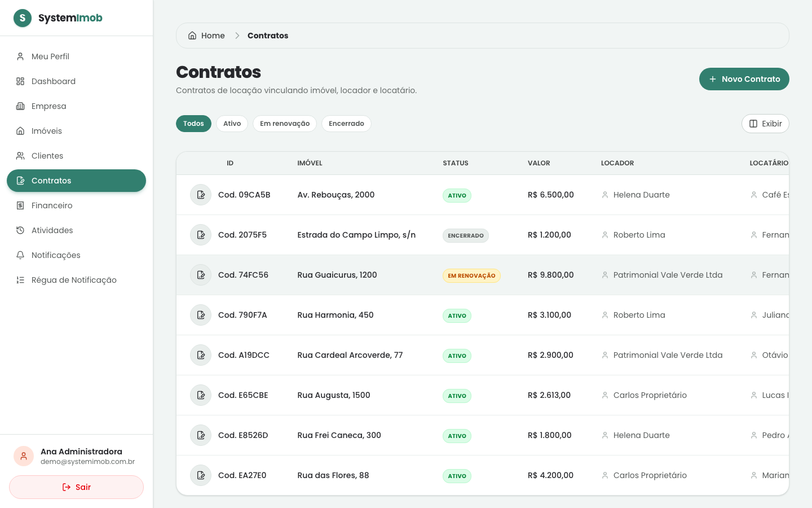Open contract icon for Cod. 2075F5
The image size is (812, 508).
point(201,235)
